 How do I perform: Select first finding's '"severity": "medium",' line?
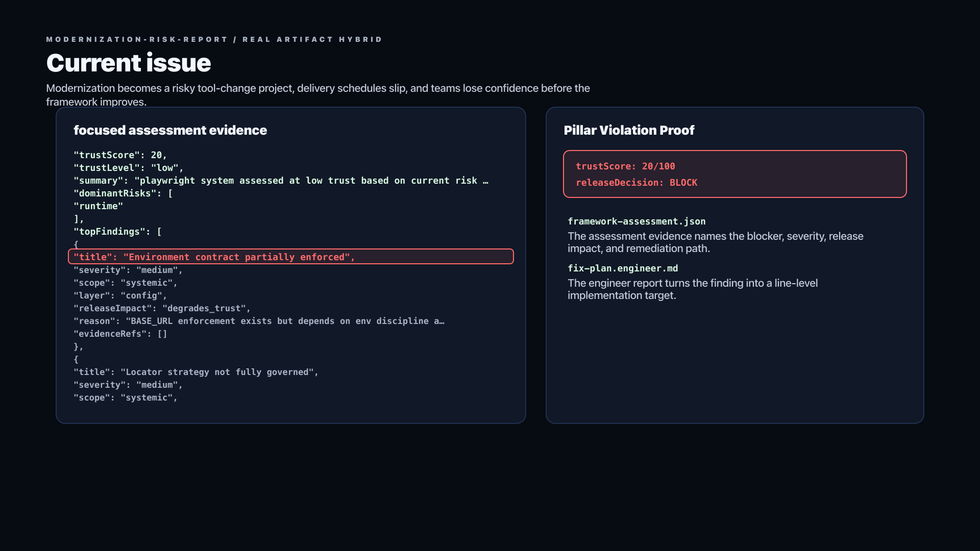(x=128, y=270)
